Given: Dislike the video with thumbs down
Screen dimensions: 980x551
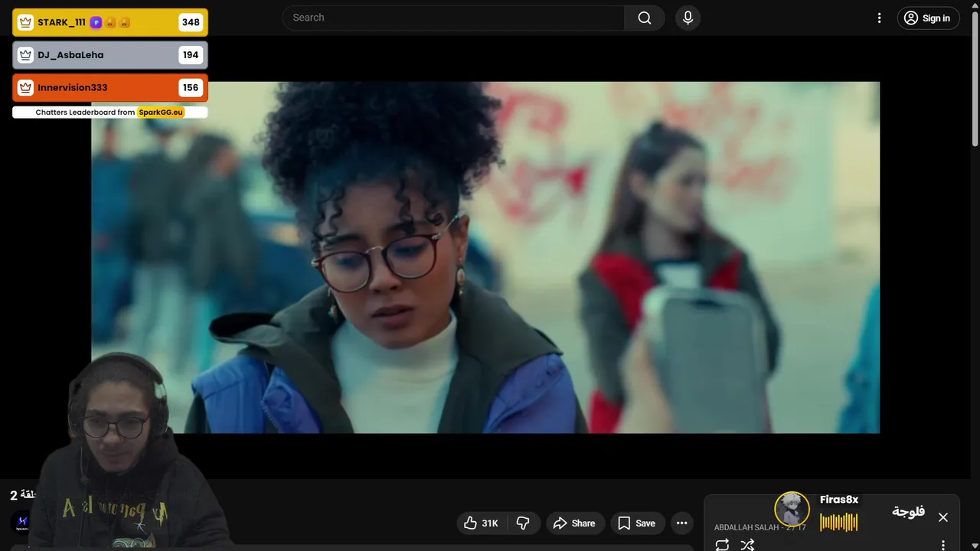Looking at the screenshot, I should 524,523.
